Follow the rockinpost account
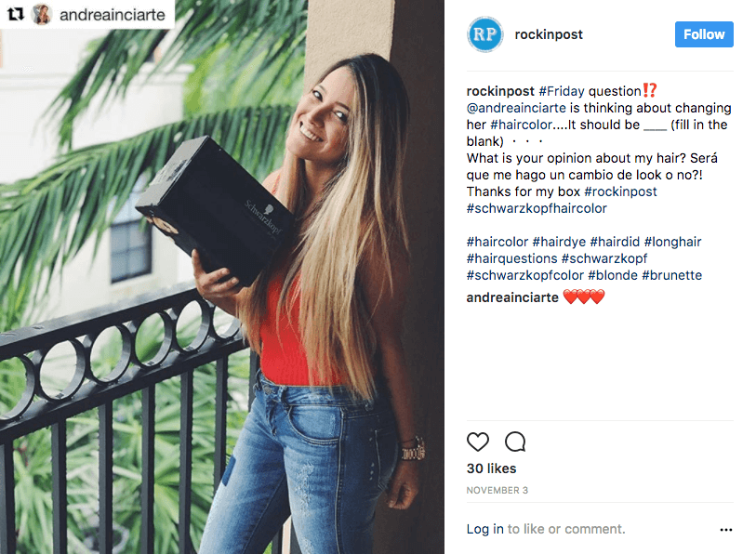This screenshot has height=554, width=756. click(x=703, y=34)
